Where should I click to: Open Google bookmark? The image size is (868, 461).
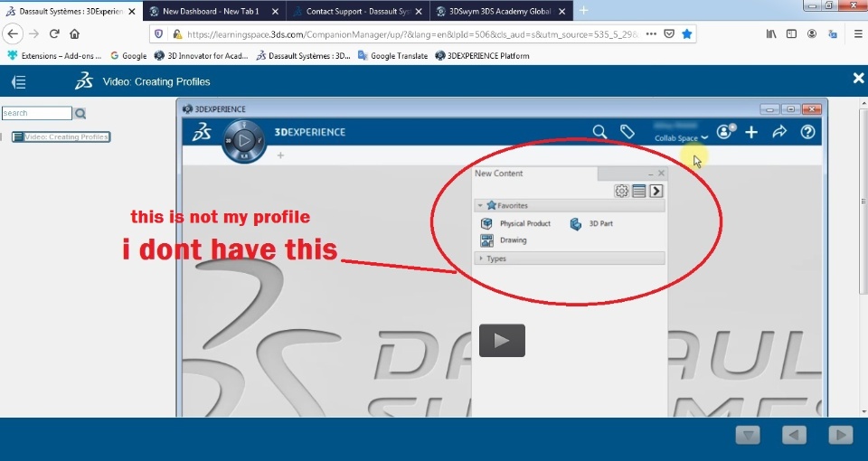pos(128,55)
